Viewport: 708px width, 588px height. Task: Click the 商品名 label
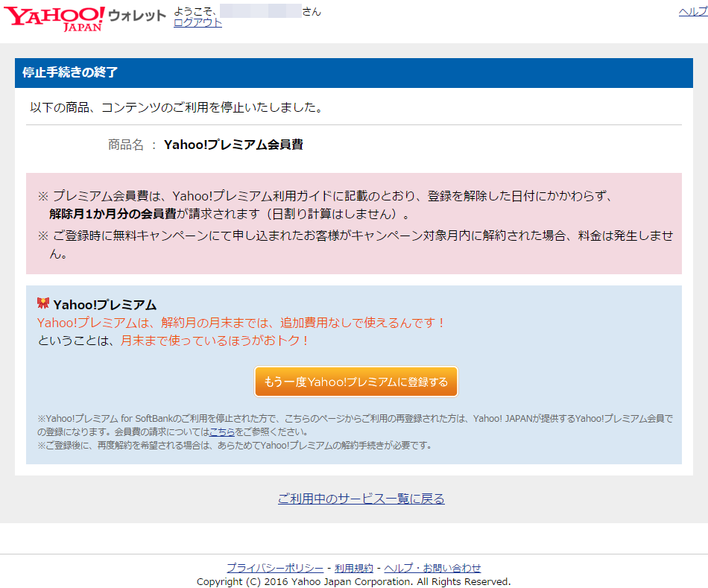(x=125, y=145)
